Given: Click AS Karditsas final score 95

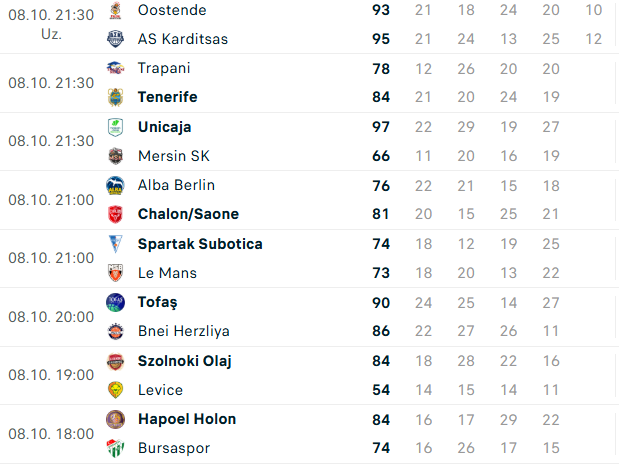Looking at the screenshot, I should (x=380, y=39).
